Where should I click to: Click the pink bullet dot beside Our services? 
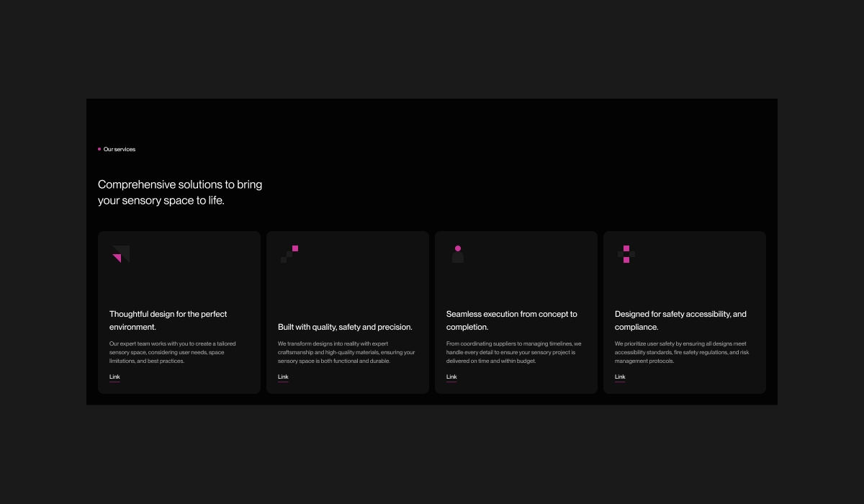click(x=99, y=149)
